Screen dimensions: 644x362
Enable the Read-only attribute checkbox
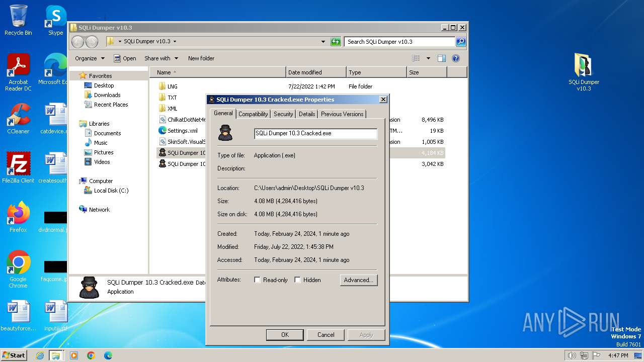click(257, 280)
